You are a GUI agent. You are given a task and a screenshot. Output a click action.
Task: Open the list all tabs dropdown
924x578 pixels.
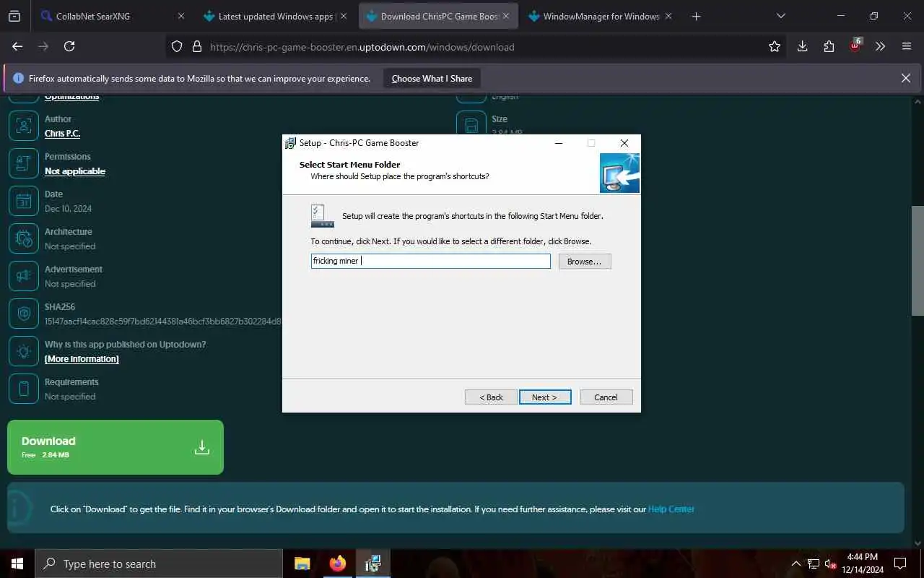pos(780,16)
